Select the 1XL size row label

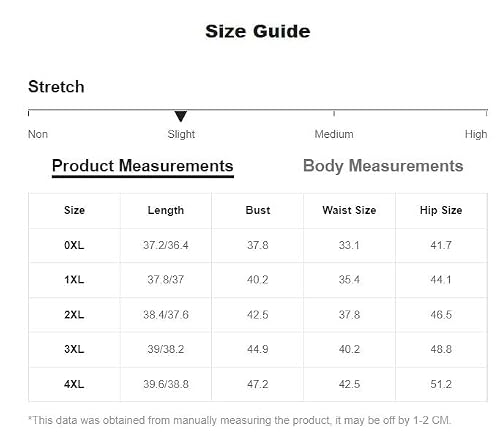coord(74,280)
